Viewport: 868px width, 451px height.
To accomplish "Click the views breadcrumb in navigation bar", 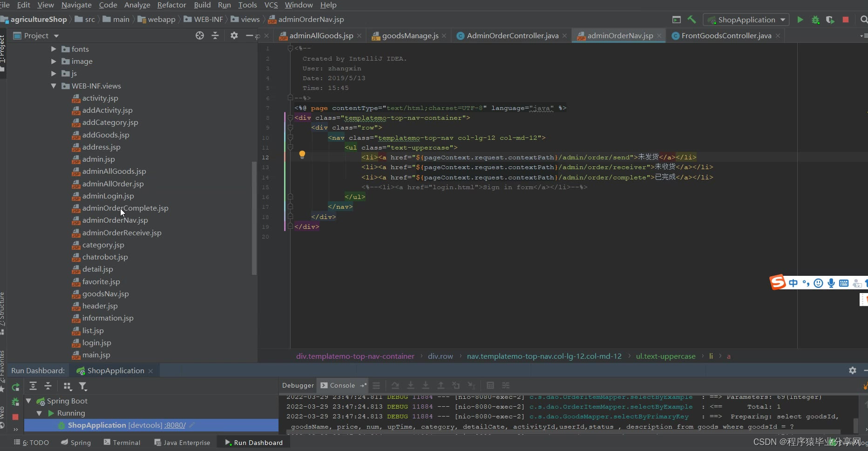I will click(x=245, y=20).
